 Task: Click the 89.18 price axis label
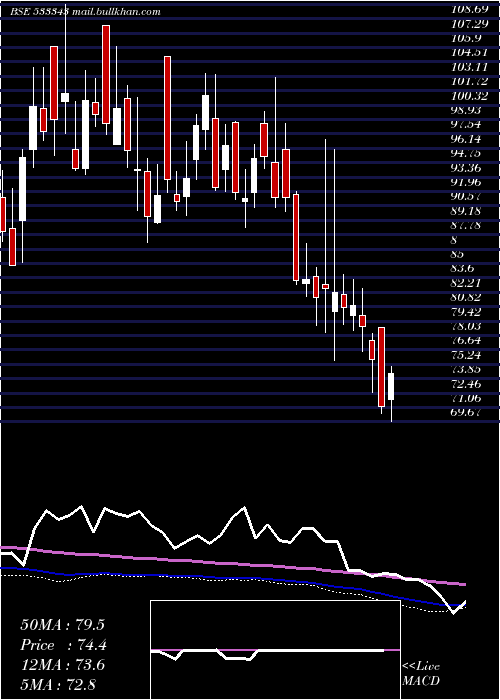tap(466, 211)
